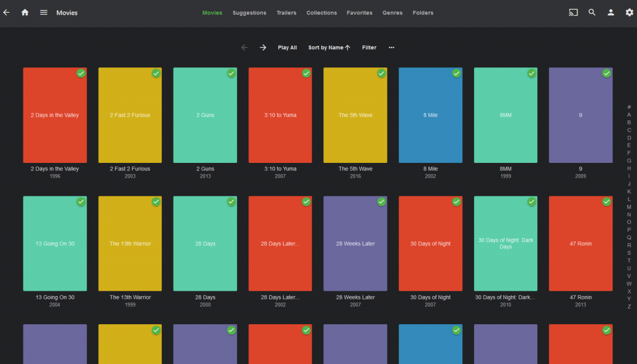Toggle watched checkmark on 8MM
This screenshot has width=637, height=364.
tap(532, 73)
